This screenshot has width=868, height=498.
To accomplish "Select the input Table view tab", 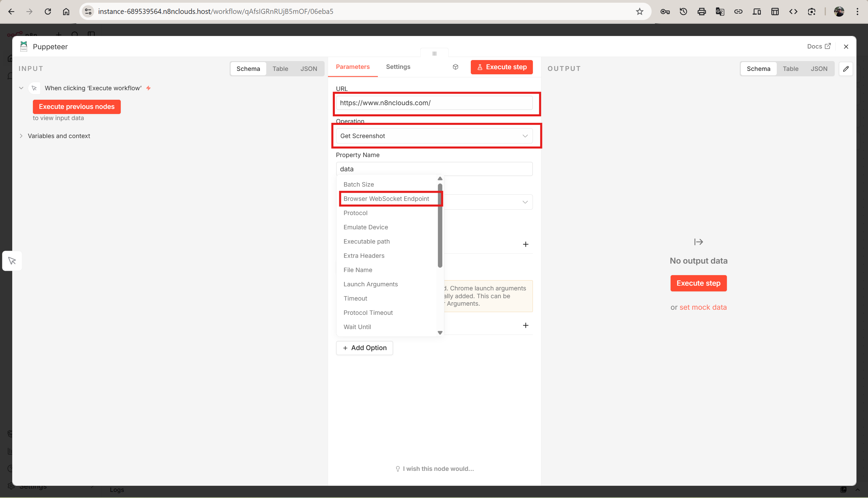I will point(280,69).
